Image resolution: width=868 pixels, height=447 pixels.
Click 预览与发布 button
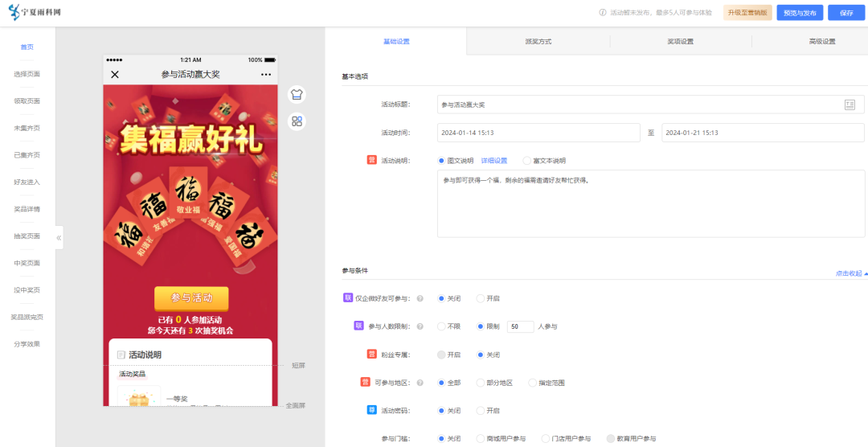(x=800, y=13)
